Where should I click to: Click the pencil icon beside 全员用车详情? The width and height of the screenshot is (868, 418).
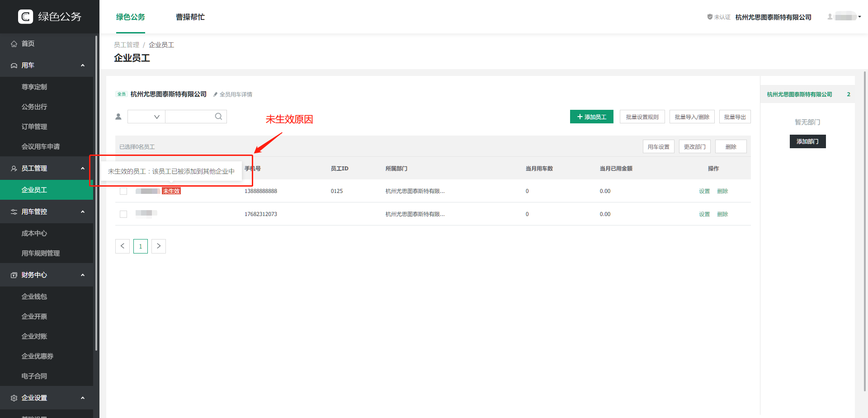coord(216,94)
